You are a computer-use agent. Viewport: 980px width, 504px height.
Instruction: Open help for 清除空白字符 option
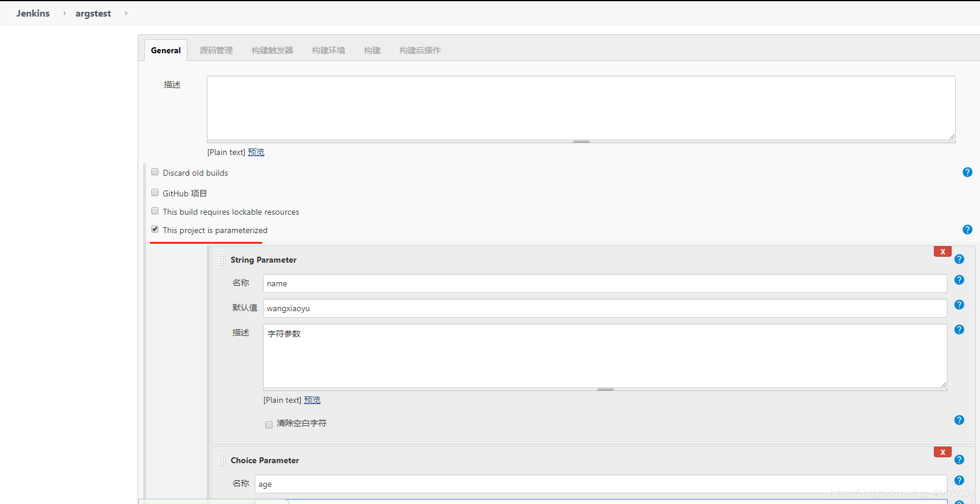(959, 420)
